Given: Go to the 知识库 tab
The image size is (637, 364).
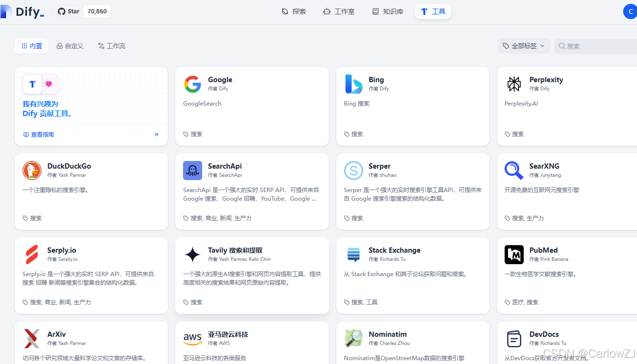Looking at the screenshot, I should pos(388,11).
